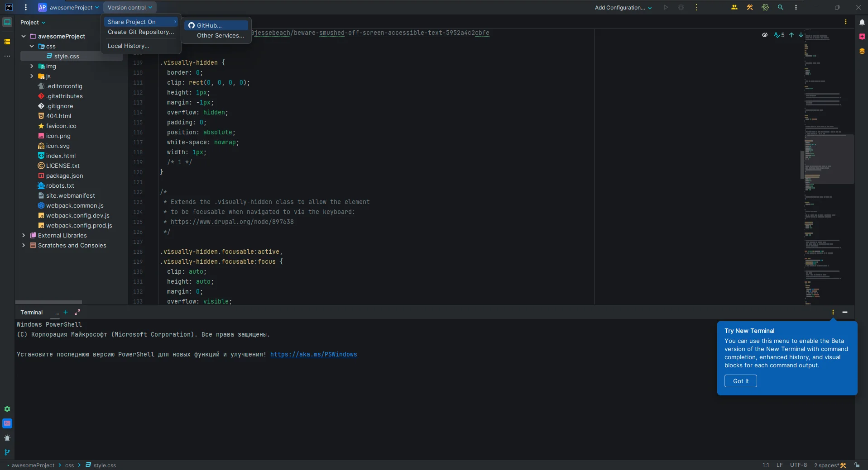The width and height of the screenshot is (868, 470).
Task: Toggle the Terminal tool window sidebar button
Action: click(x=7, y=423)
